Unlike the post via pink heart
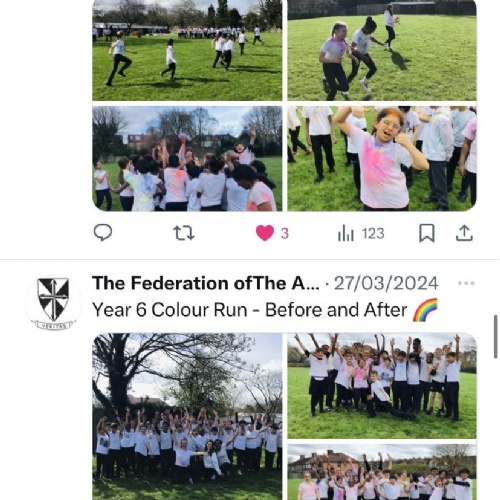 point(265,233)
